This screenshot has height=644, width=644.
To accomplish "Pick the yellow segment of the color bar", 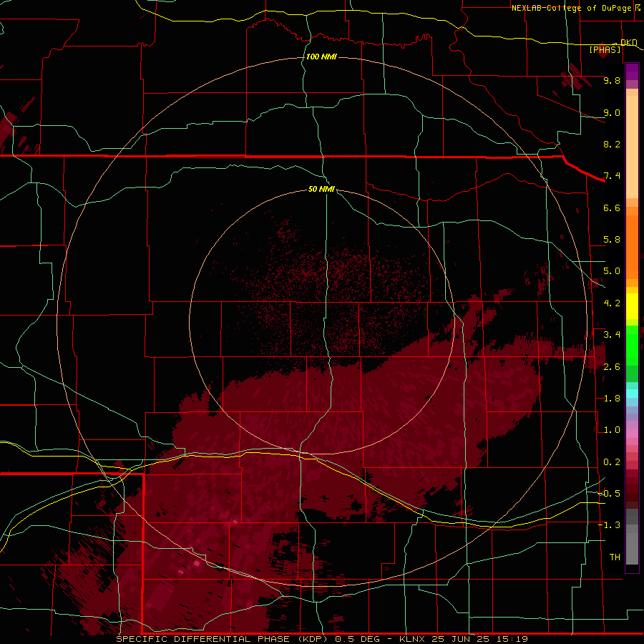I will point(632,306).
